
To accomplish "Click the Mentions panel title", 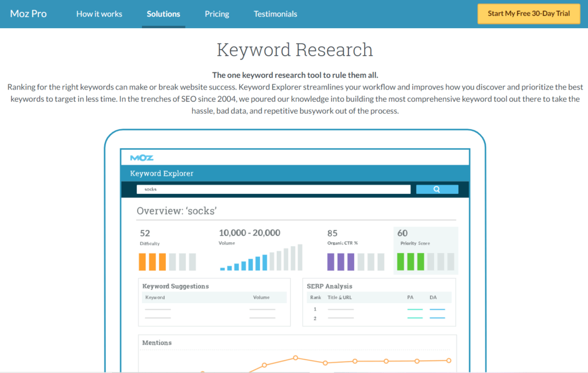I will tap(157, 343).
